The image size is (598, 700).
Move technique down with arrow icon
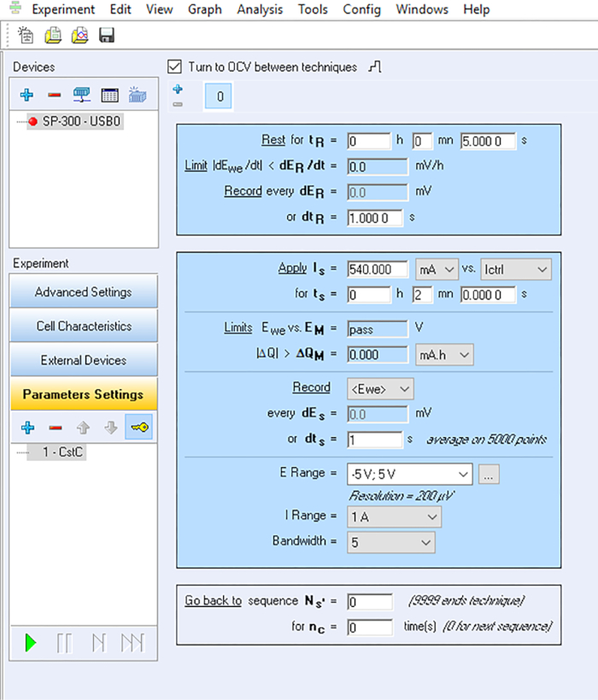click(111, 428)
